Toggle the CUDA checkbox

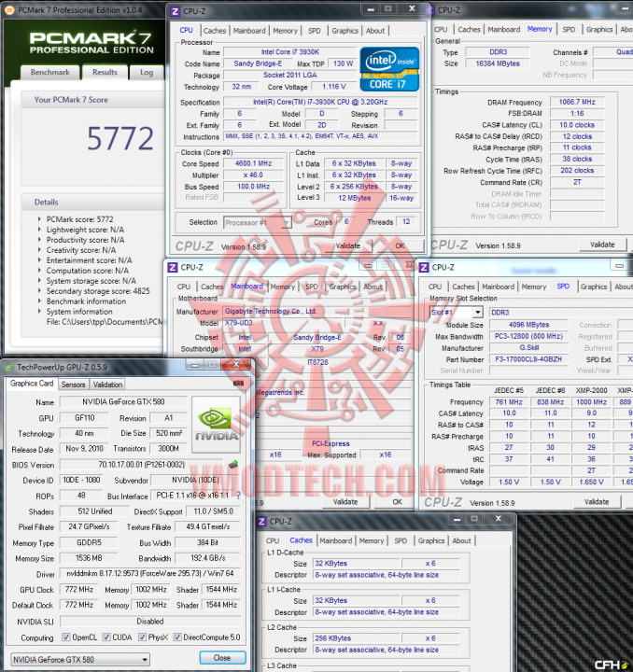[x=106, y=637]
